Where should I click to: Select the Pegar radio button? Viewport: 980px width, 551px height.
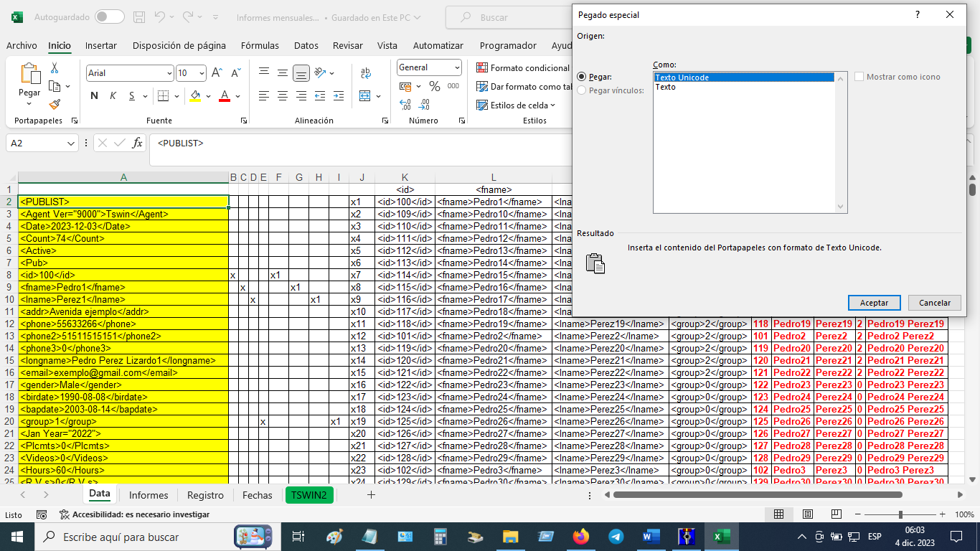(582, 77)
